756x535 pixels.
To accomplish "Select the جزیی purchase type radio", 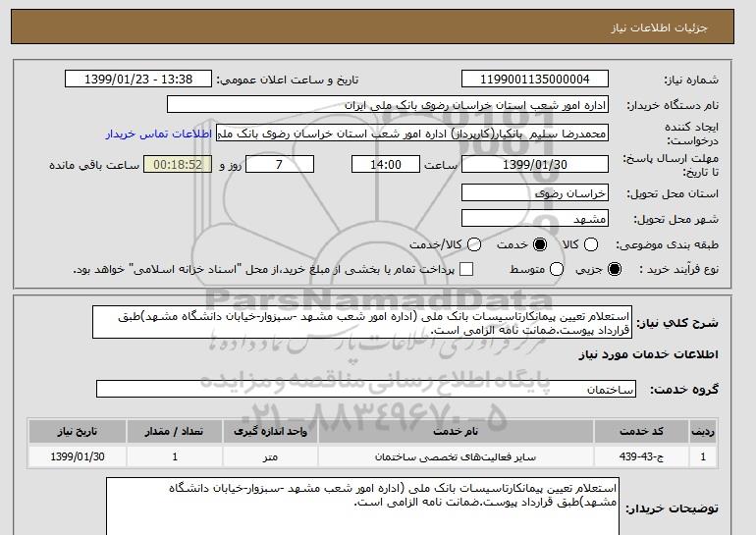I will (615, 269).
